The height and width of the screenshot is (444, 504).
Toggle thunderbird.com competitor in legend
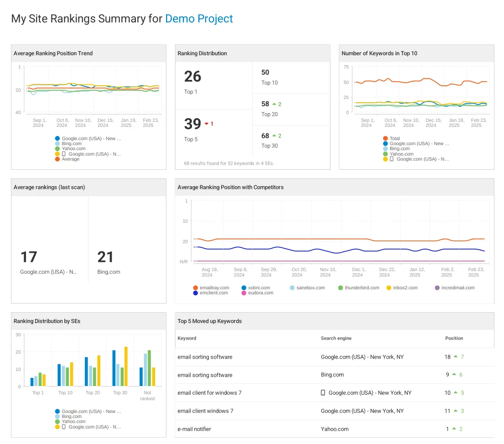359,288
